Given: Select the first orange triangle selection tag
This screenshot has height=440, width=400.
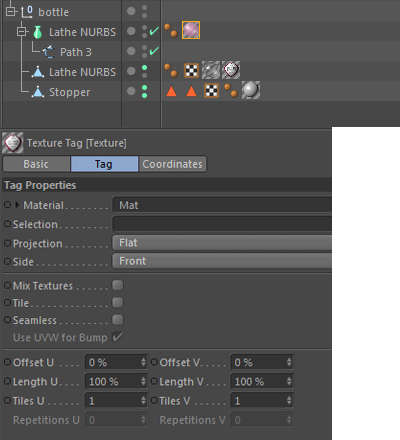Looking at the screenshot, I should click(171, 91).
